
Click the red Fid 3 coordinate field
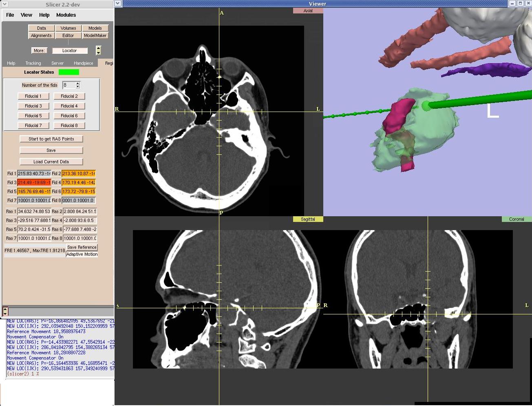34,182
